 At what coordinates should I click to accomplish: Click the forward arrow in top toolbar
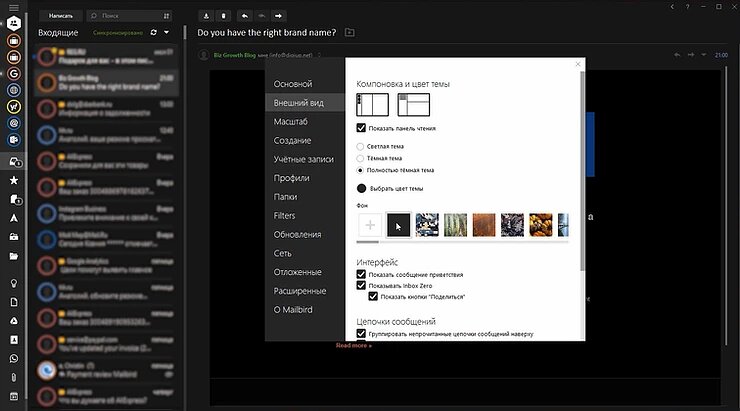click(x=278, y=16)
